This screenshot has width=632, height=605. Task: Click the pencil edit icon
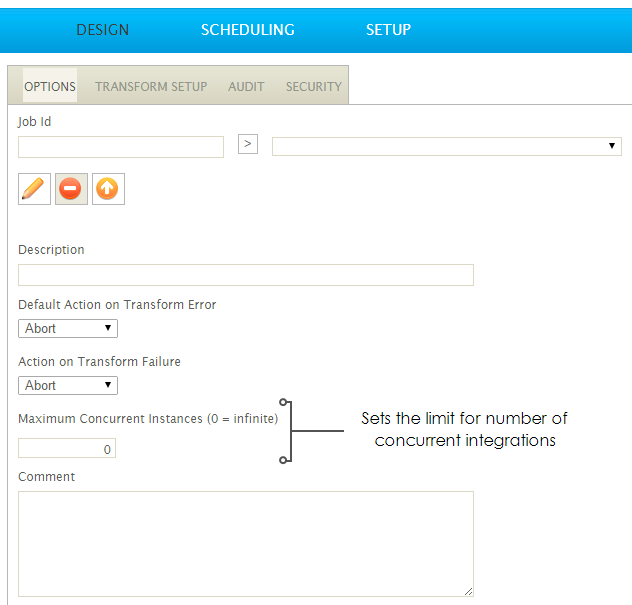tap(34, 188)
